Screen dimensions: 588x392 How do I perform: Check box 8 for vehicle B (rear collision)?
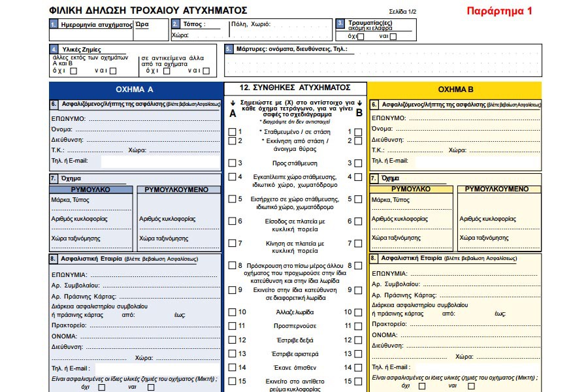click(x=358, y=266)
